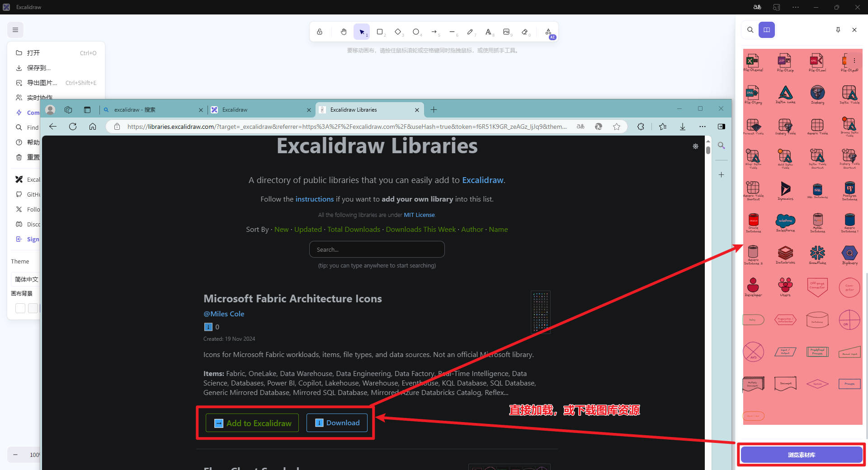868x470 pixels.
Task: Toggle the hamburger main menu
Action: [15, 30]
